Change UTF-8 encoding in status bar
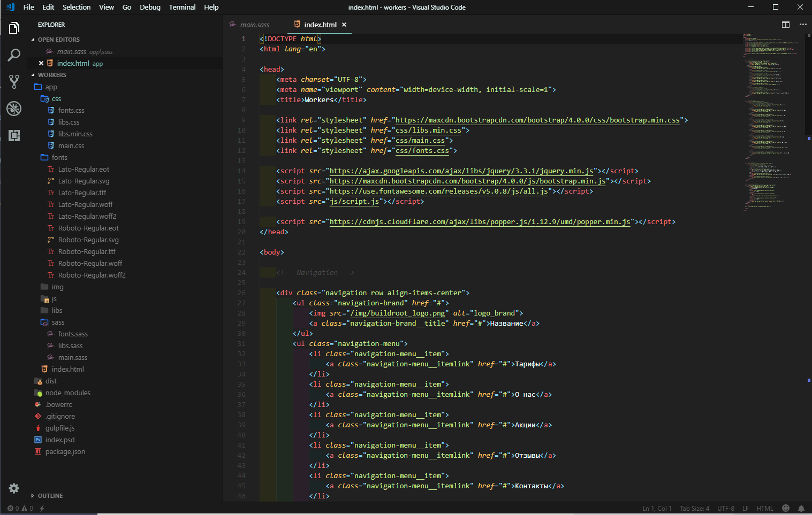 tap(726, 509)
